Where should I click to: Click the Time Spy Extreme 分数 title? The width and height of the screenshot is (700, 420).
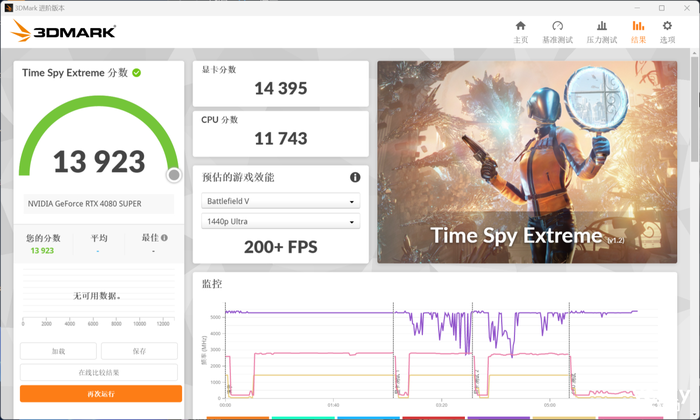click(75, 73)
